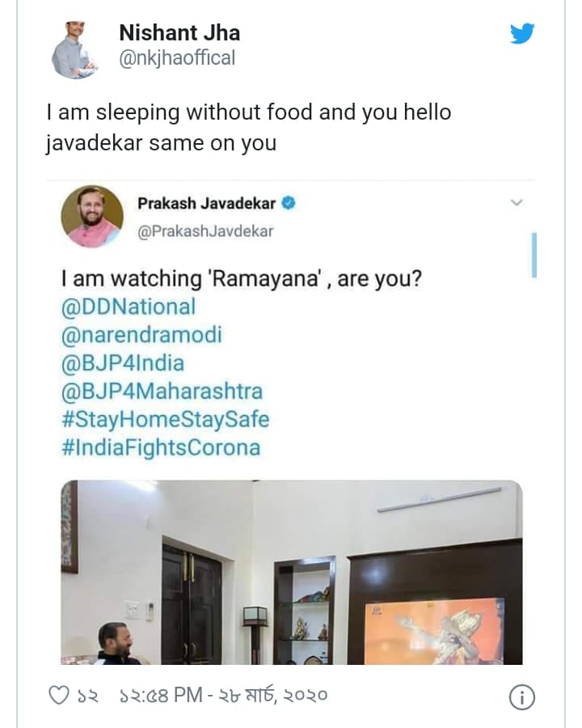The width and height of the screenshot is (582, 728).
Task: Click the #IndiaFightsCorona hashtag
Action: pyautogui.click(x=161, y=448)
